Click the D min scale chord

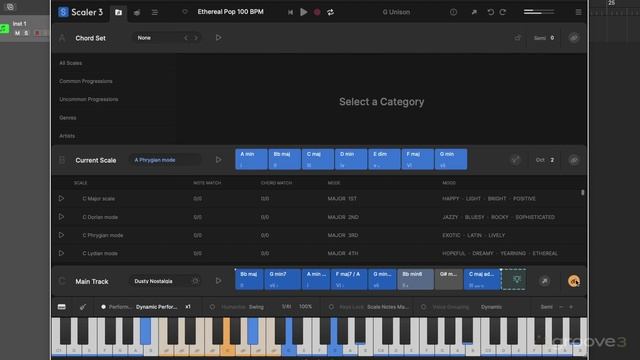[x=351, y=159]
